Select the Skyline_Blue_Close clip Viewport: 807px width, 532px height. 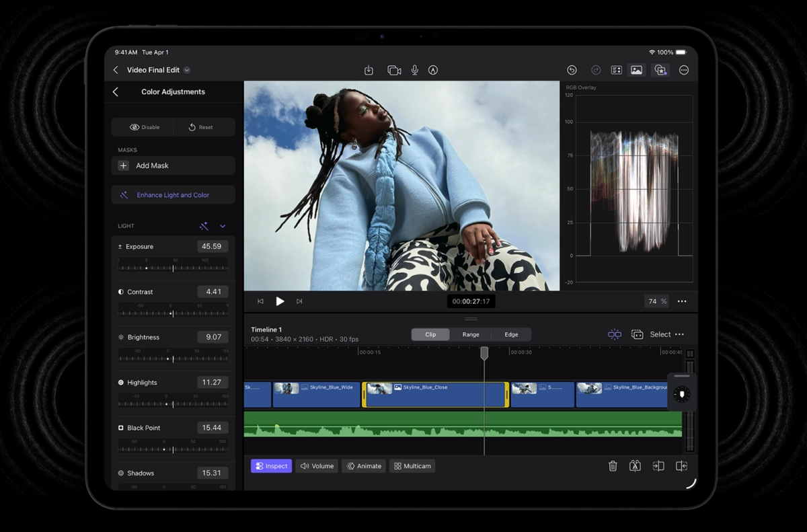(434, 394)
